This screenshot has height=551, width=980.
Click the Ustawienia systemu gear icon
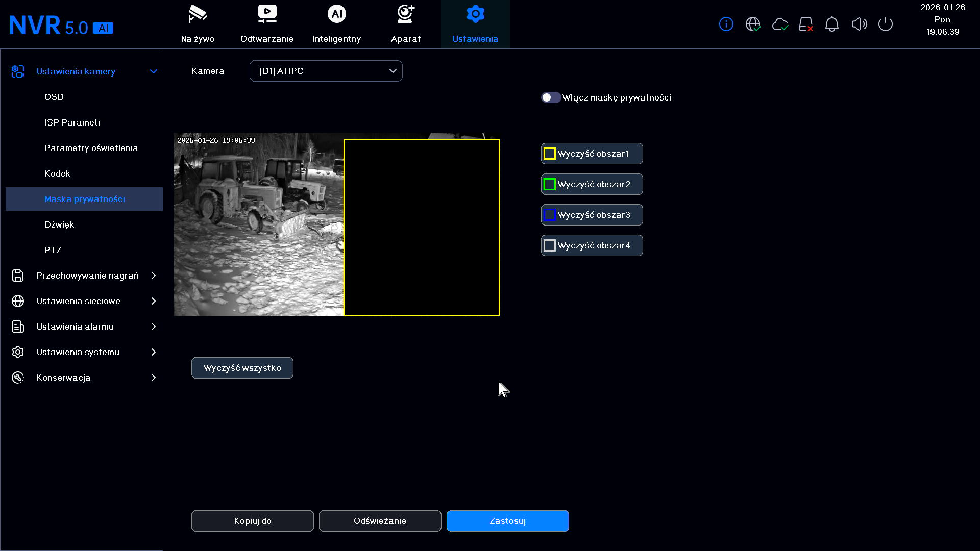tap(18, 352)
